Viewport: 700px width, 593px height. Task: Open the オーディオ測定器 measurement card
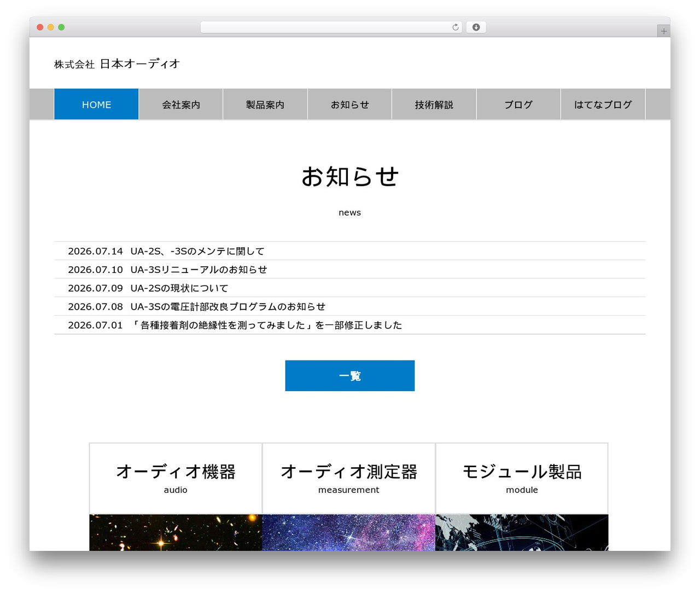pos(349,479)
